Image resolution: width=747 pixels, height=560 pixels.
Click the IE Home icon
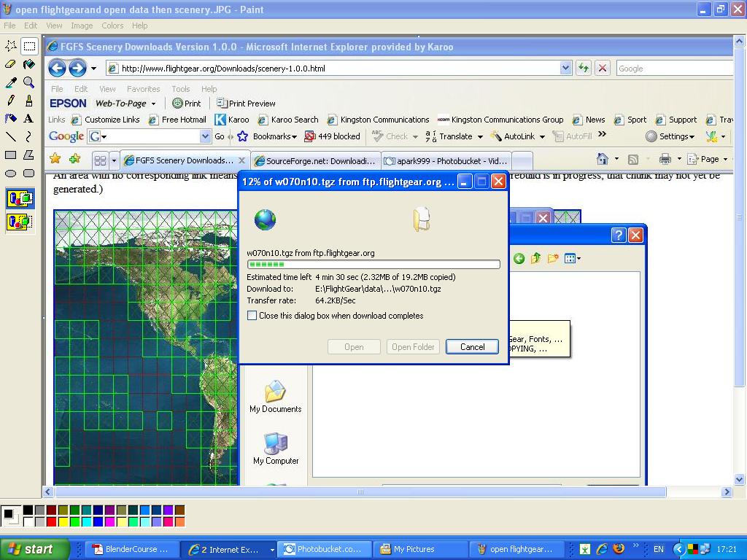coord(602,159)
